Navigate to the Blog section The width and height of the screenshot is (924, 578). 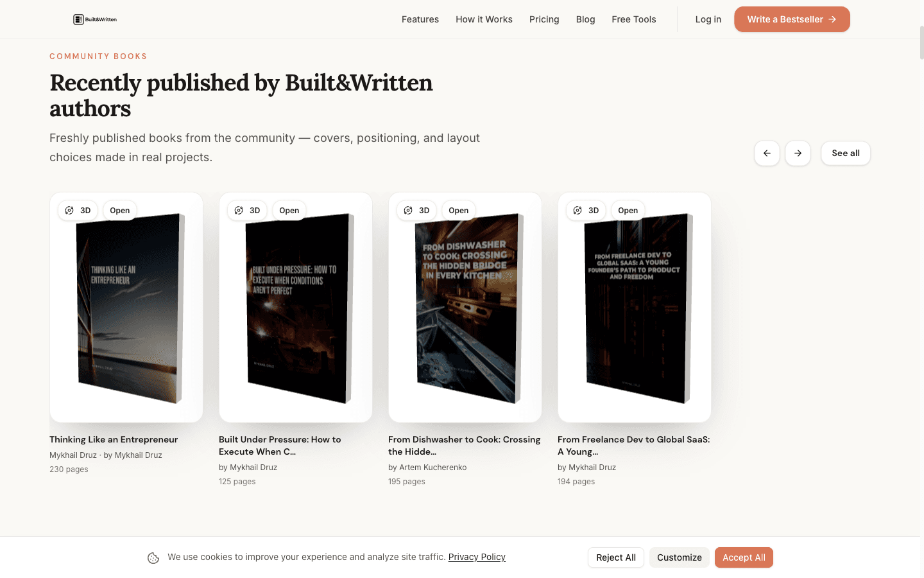coord(585,19)
